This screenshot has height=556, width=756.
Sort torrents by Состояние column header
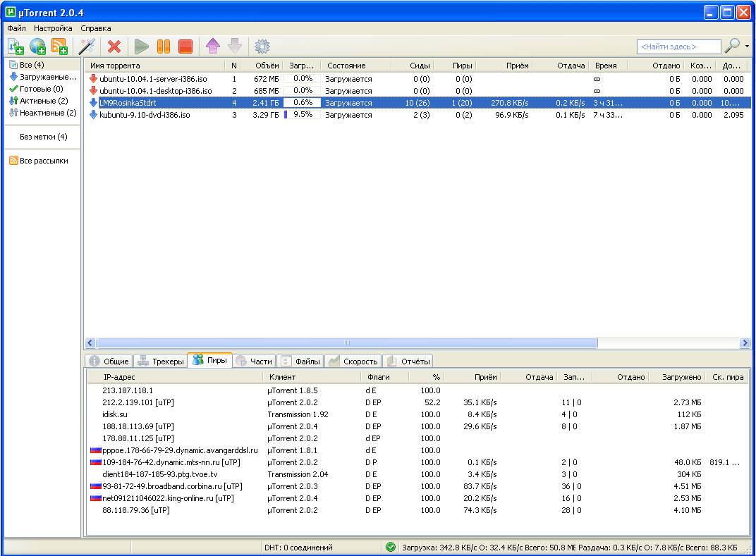pos(346,66)
